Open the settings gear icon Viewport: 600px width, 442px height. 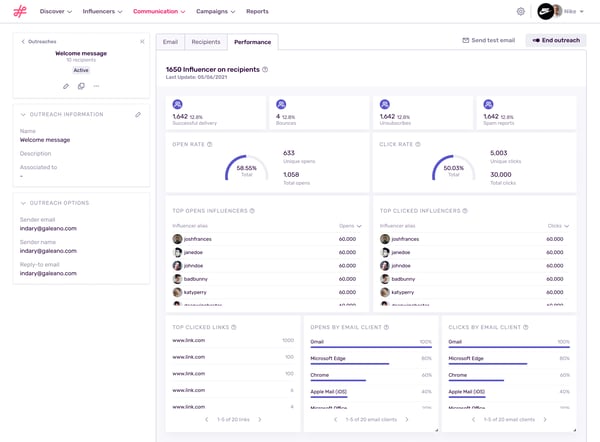(520, 11)
